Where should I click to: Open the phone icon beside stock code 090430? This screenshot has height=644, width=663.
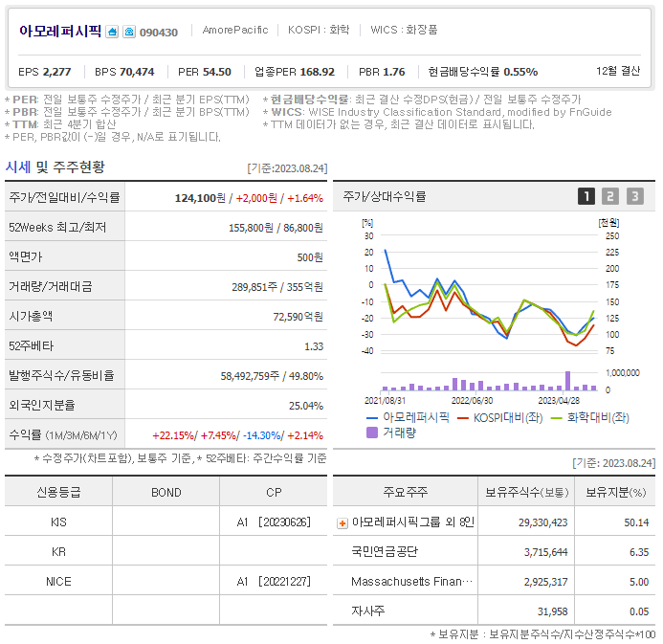click(129, 32)
